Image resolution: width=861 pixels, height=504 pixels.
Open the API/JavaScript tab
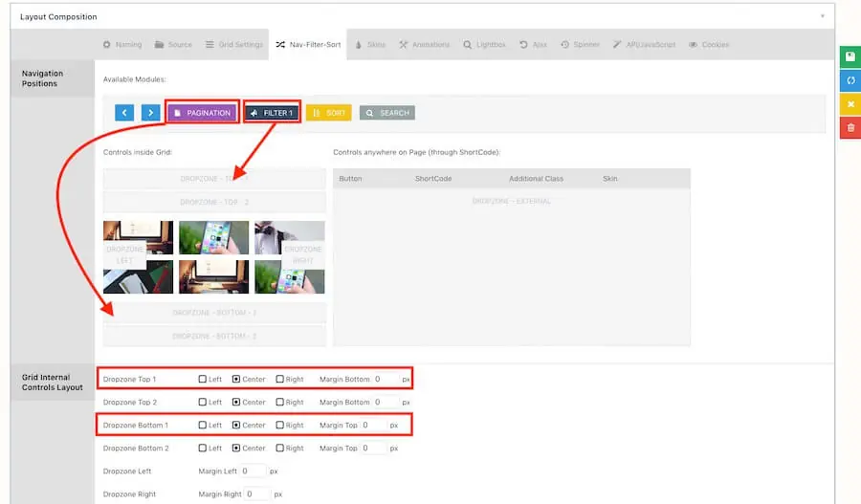pos(644,44)
